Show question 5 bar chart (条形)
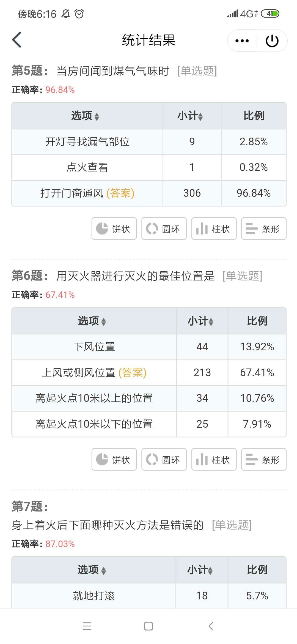The height and width of the screenshot is (644, 297). tap(264, 228)
